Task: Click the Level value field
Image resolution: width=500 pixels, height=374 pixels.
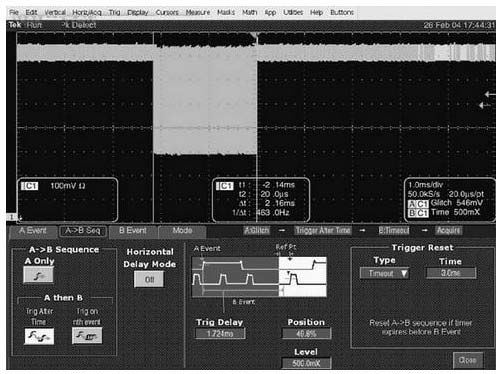Action: (306, 363)
